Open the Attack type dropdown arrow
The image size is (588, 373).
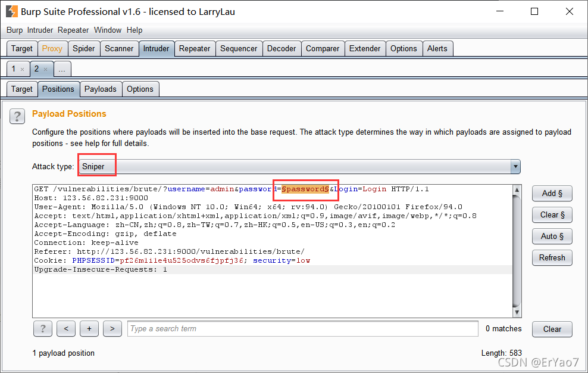coord(515,166)
